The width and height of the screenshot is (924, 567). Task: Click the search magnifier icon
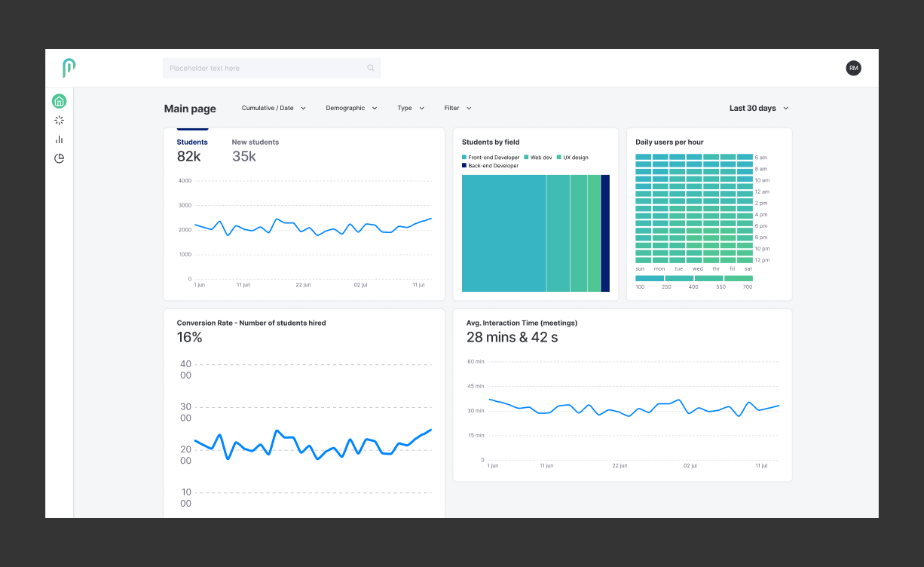[370, 68]
